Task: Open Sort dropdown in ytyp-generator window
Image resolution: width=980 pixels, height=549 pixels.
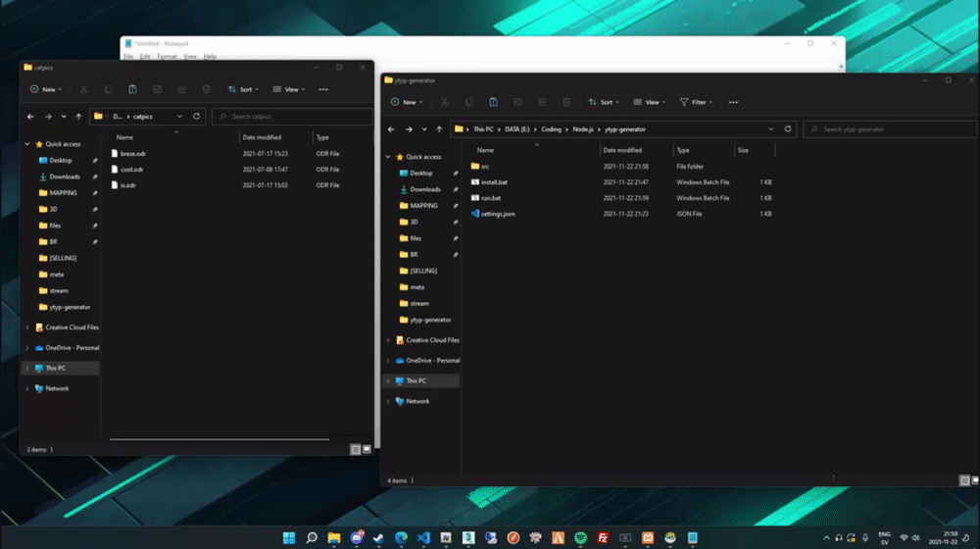Action: pyautogui.click(x=604, y=102)
